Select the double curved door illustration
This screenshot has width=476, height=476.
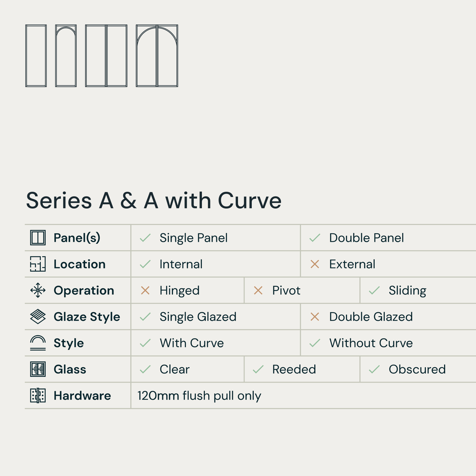tap(157, 56)
